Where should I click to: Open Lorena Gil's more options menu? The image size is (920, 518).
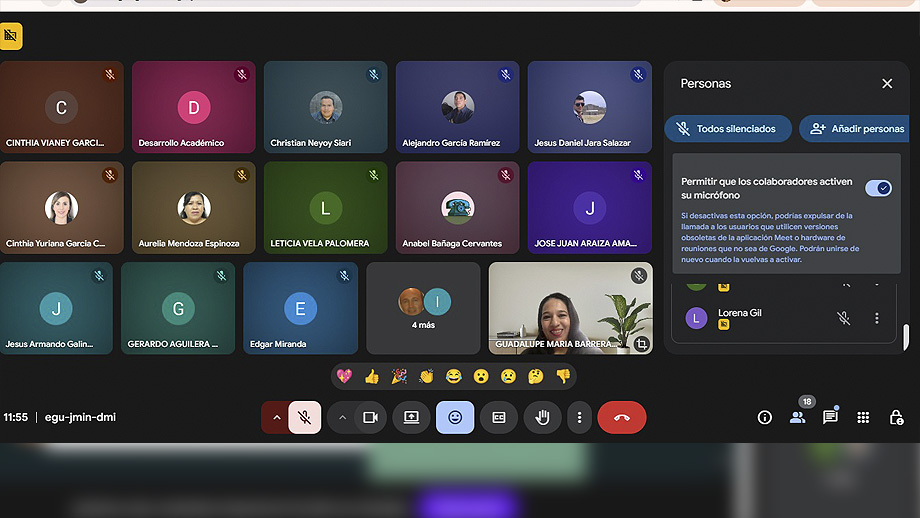(877, 318)
